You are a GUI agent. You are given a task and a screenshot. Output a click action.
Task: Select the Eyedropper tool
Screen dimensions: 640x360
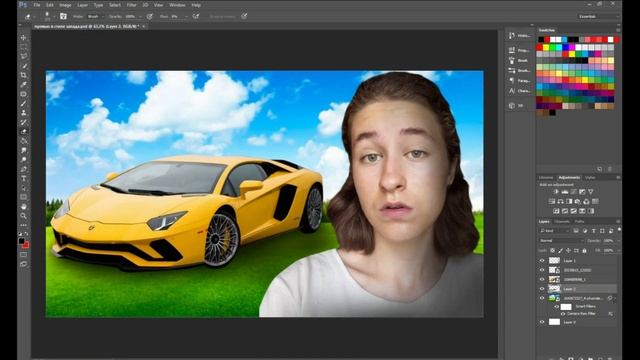[x=24, y=84]
